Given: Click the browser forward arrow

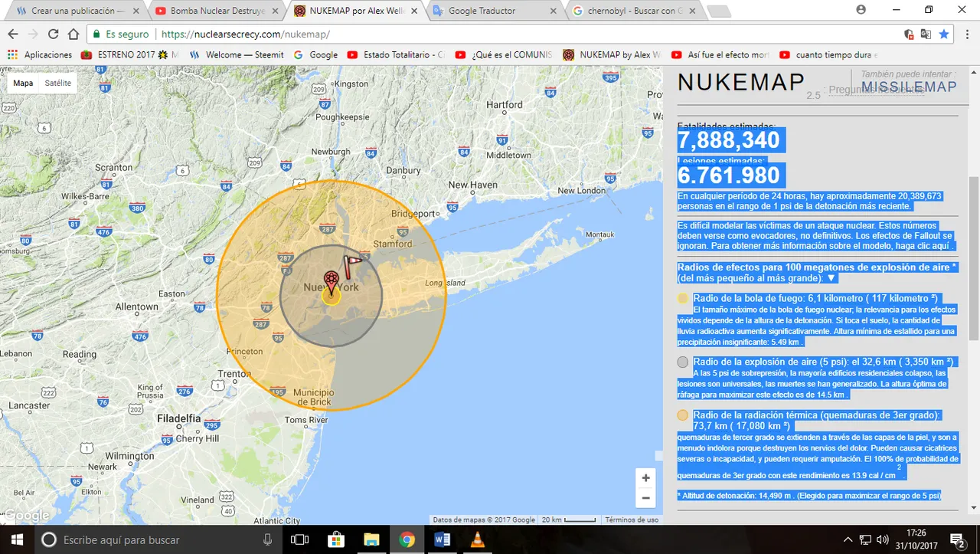Looking at the screenshot, I should click(x=33, y=34).
